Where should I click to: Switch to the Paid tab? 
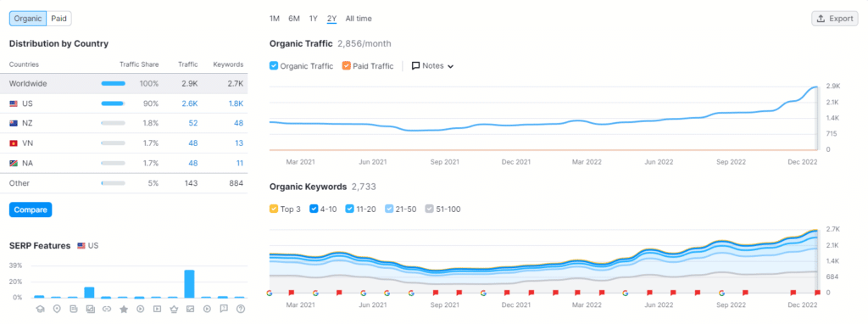click(x=59, y=19)
